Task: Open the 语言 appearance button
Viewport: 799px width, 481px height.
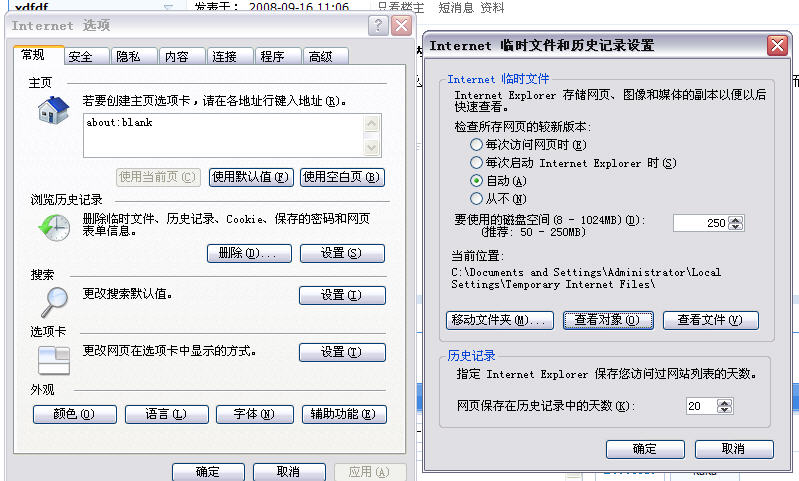Action: [167, 414]
